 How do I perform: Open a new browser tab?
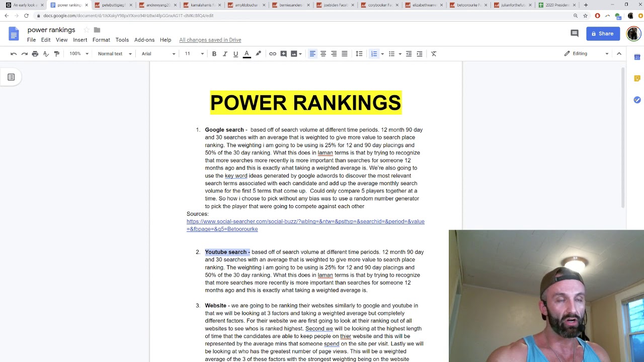pyautogui.click(x=586, y=5)
